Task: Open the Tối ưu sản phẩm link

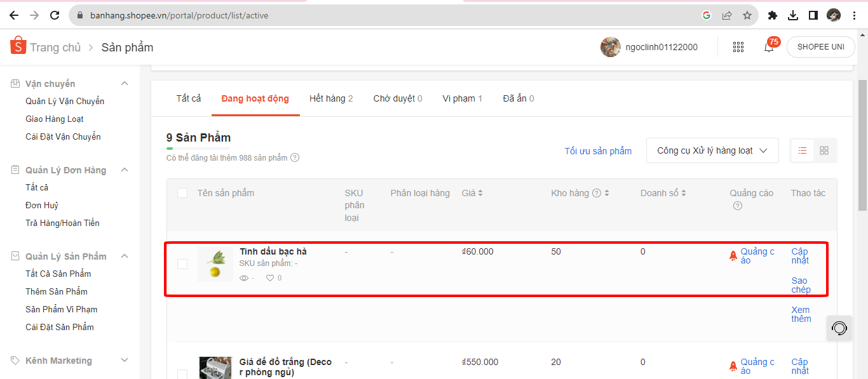Action: [598, 151]
